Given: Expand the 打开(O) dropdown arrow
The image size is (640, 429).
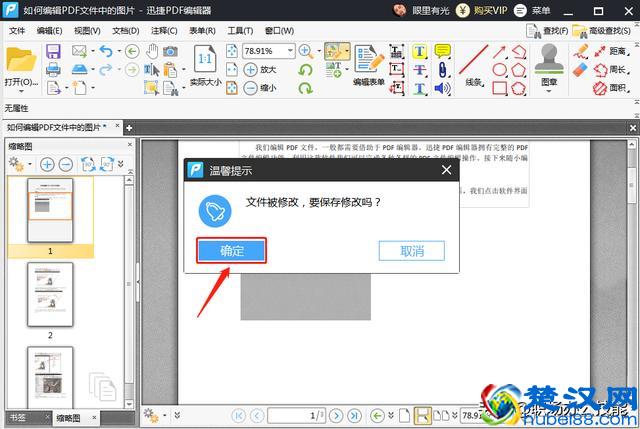Looking at the screenshot, I should pos(21,92).
